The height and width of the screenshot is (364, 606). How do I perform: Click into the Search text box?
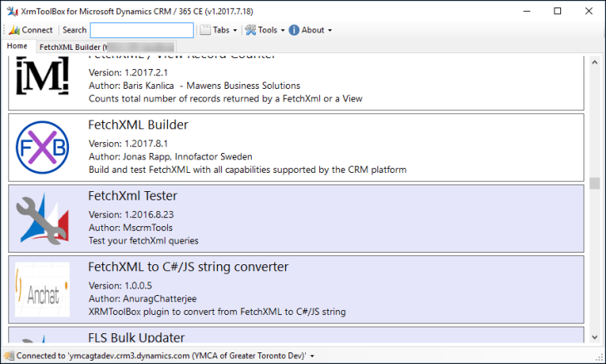point(141,30)
